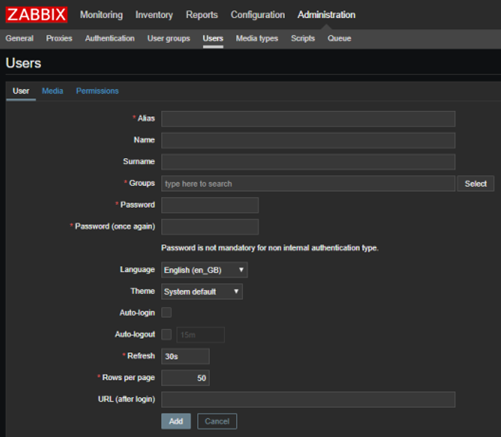This screenshot has height=437, width=501.
Task: Focus the Surname input field
Action: coord(308,162)
